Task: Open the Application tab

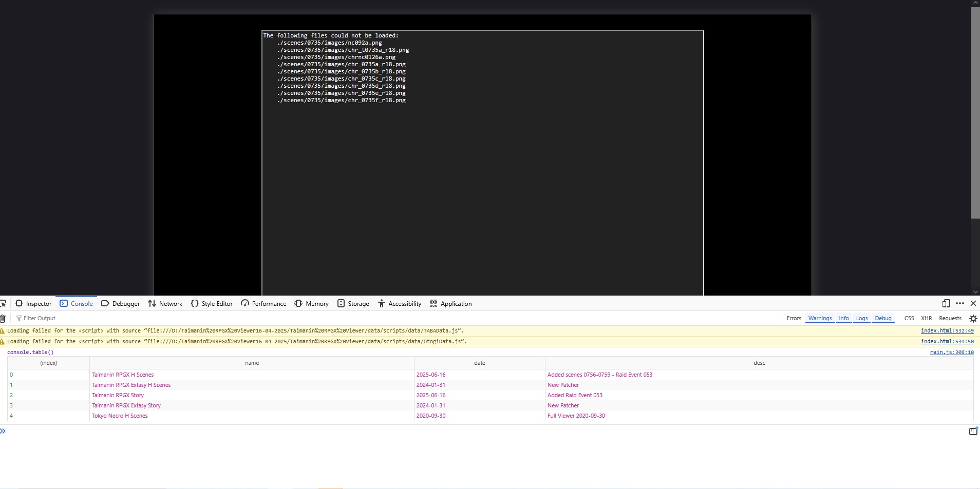Action: pyautogui.click(x=450, y=303)
